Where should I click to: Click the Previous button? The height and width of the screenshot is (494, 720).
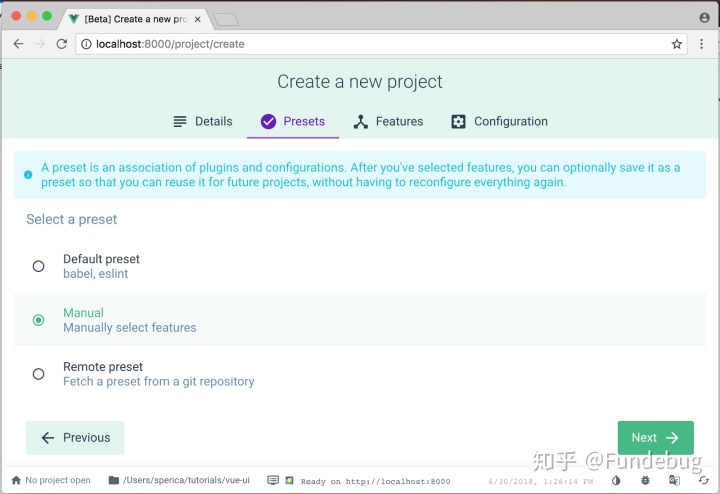tap(75, 438)
